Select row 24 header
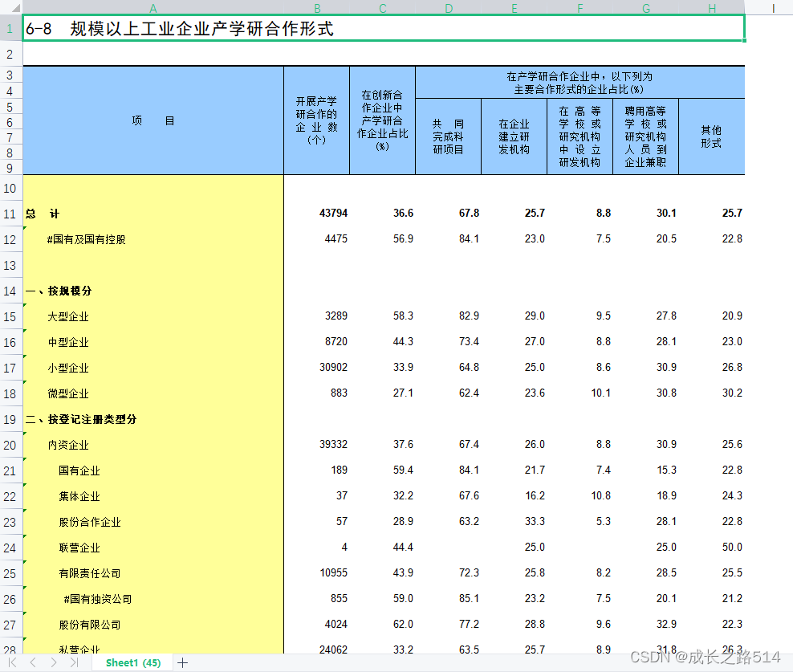The width and height of the screenshot is (793, 672). pyautogui.click(x=11, y=548)
